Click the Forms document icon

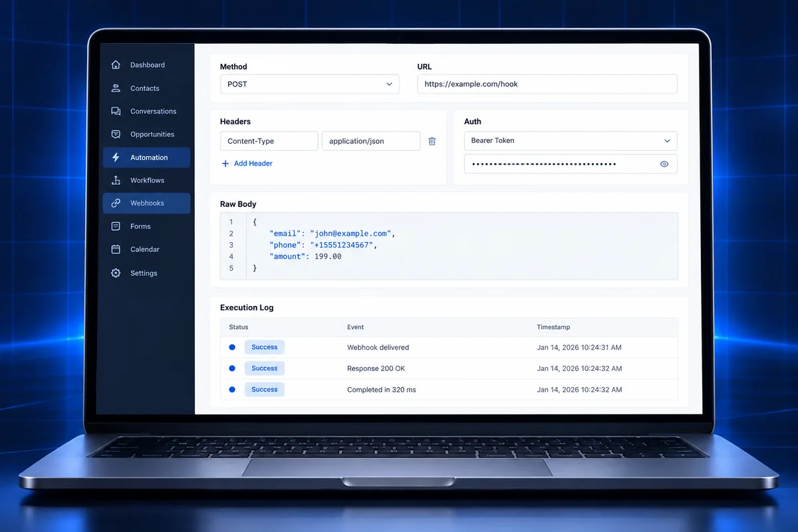point(116,226)
